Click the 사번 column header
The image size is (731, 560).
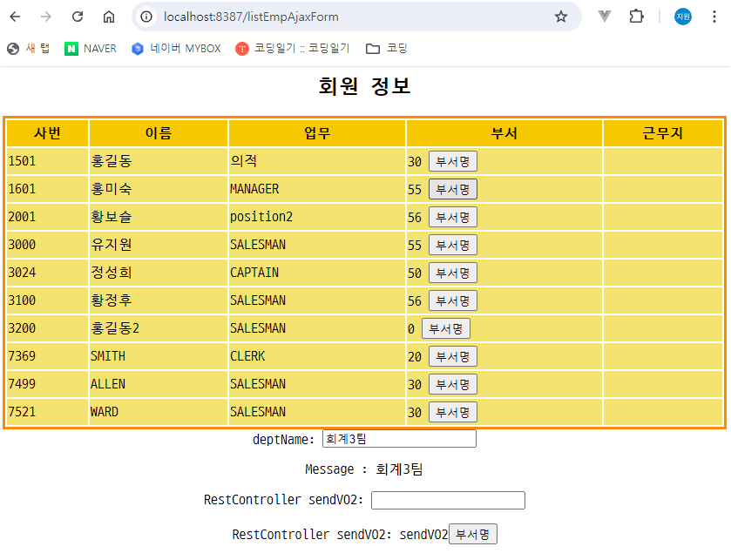coord(48,133)
